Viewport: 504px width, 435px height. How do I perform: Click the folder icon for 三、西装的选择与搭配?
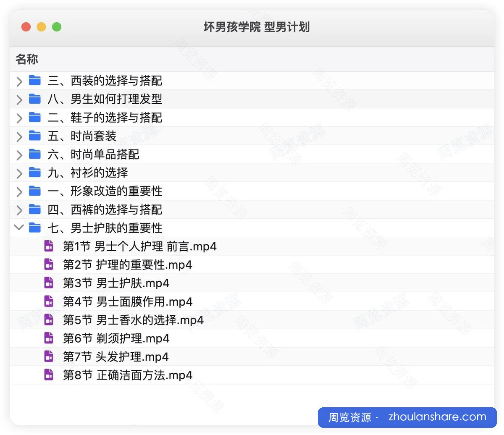[34, 80]
